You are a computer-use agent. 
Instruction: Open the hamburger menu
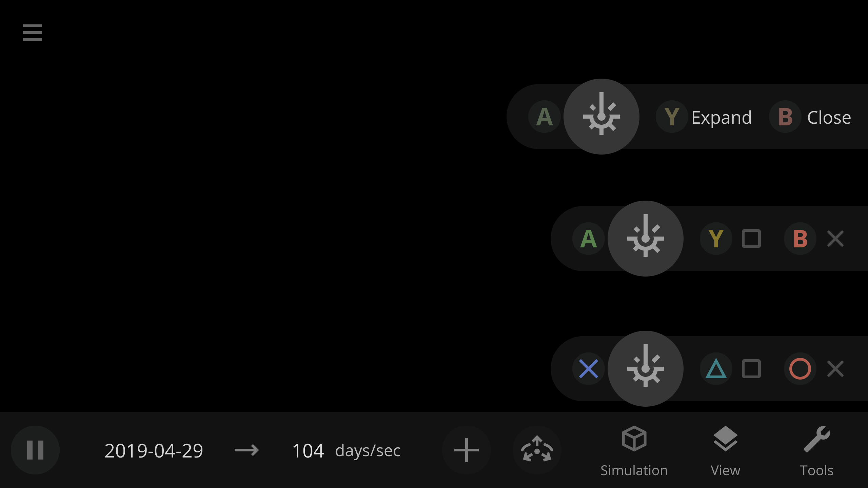[x=33, y=33]
